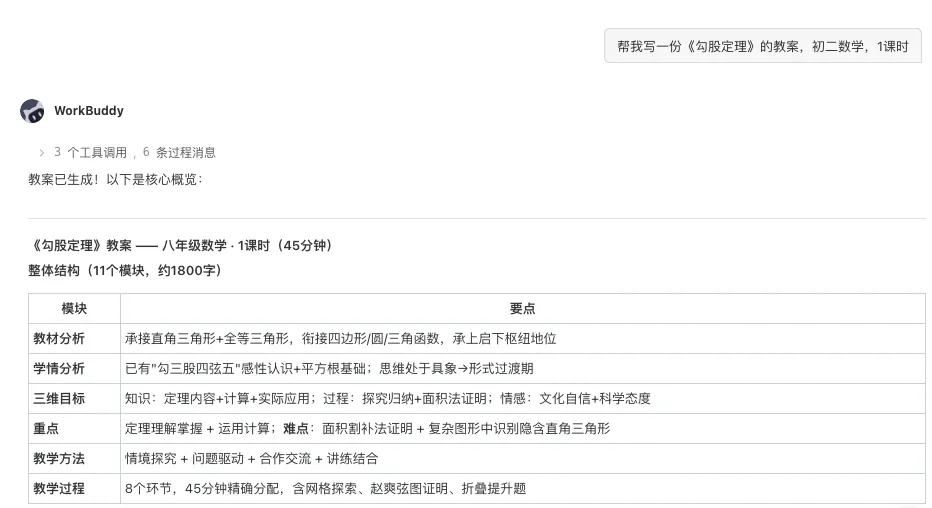Image resolution: width=932 pixels, height=508 pixels.
Task: Click cell '知识：定理内容+计算+实际应用…'
Action: 522,399
